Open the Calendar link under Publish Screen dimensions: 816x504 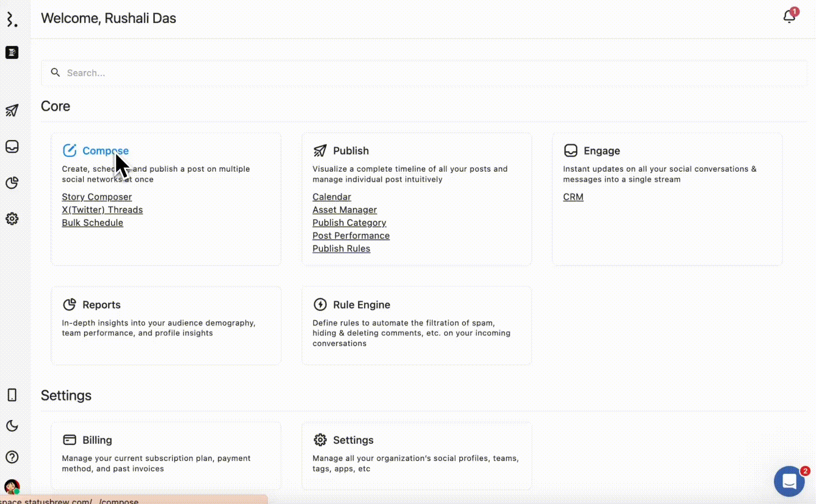coord(331,196)
